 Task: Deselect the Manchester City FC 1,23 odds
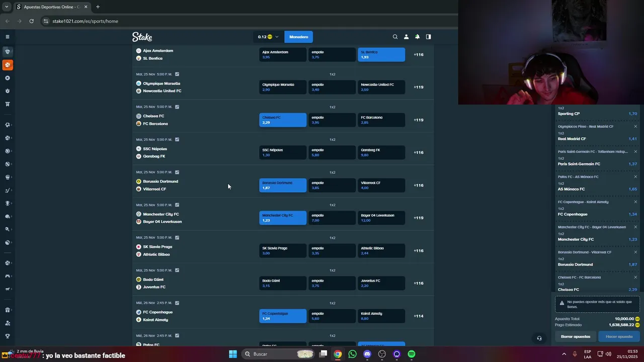[283, 218]
